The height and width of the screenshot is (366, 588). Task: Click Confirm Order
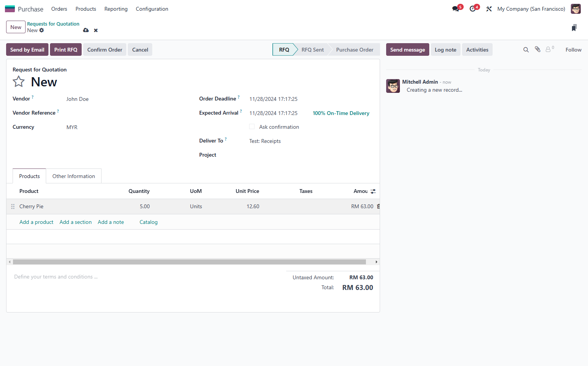(105, 50)
